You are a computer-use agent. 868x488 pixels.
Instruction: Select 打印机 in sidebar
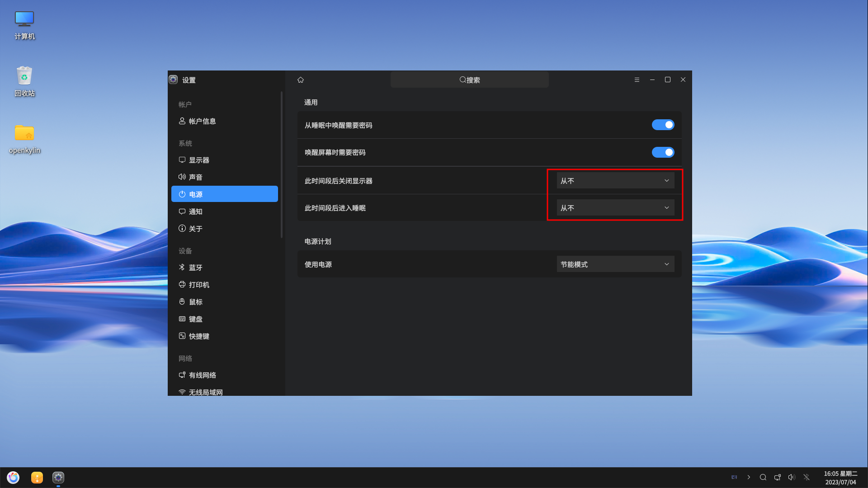(225, 285)
